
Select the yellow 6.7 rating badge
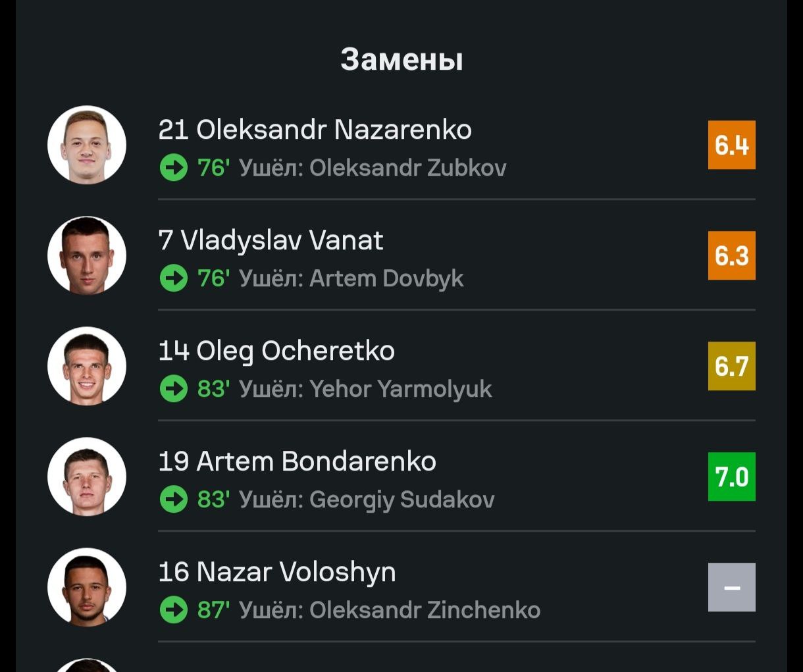pos(731,366)
